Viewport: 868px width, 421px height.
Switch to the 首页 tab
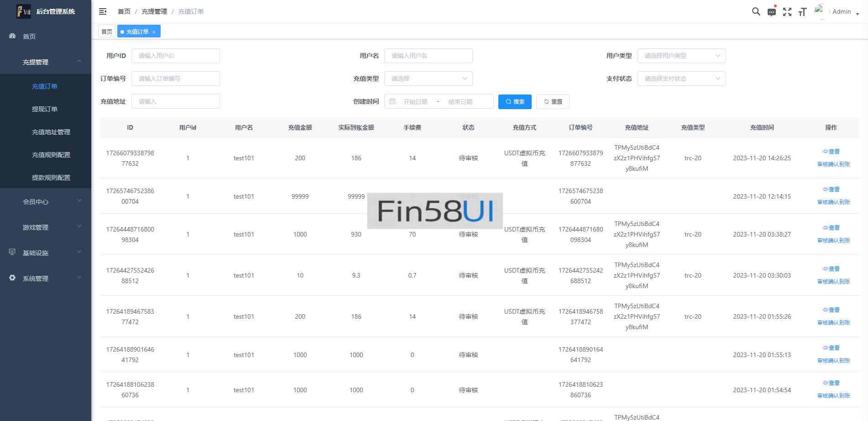click(x=107, y=32)
